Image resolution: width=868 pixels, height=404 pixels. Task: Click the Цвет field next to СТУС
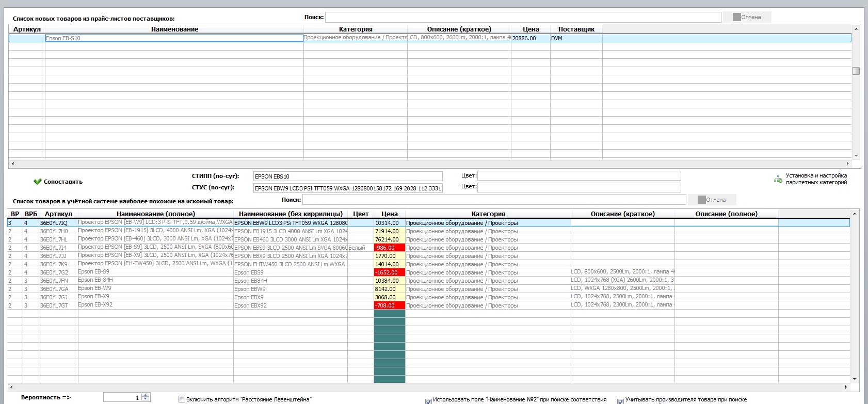(579, 187)
